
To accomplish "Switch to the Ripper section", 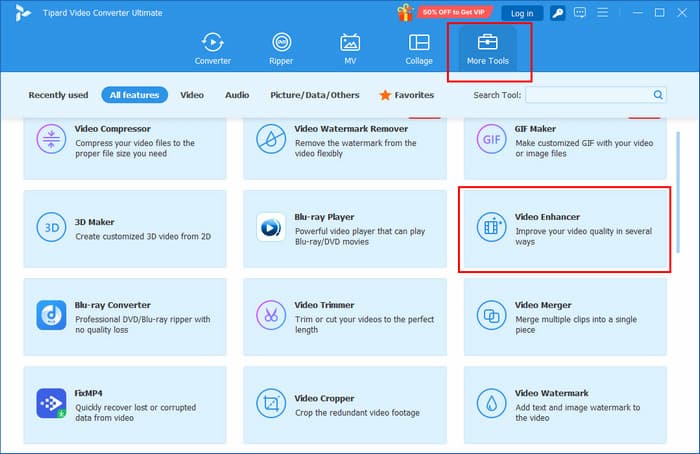I will coord(281,49).
